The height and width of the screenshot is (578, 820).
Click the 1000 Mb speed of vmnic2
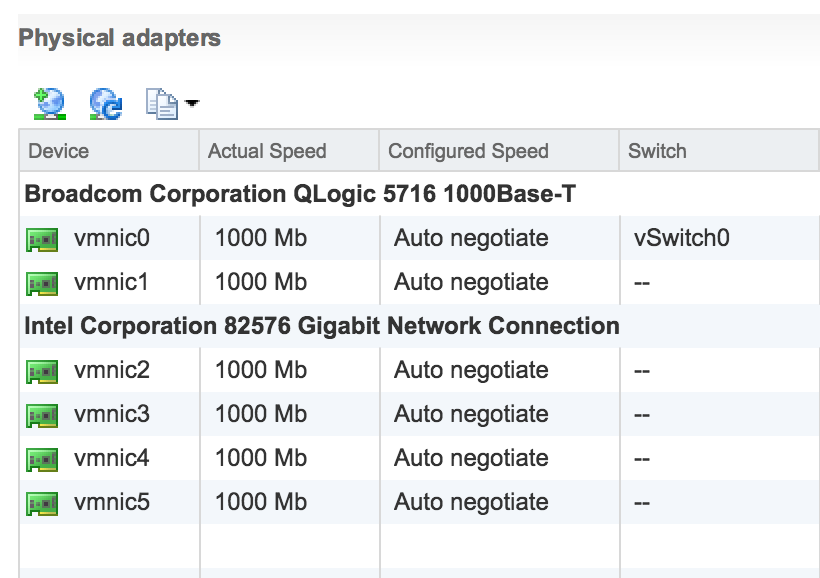(261, 370)
